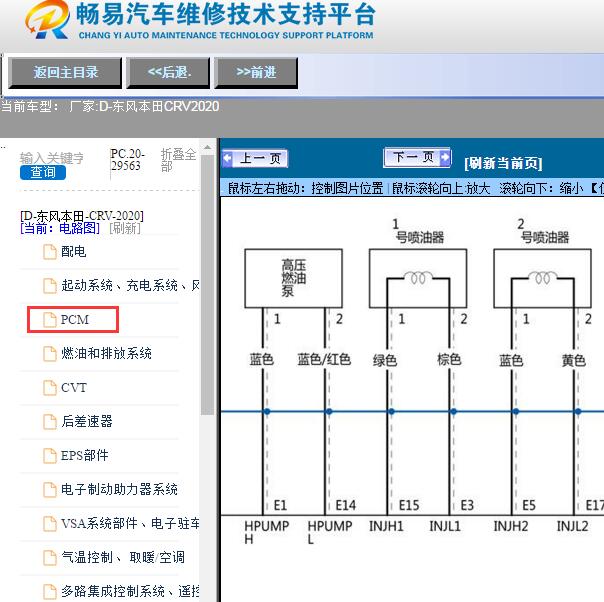Open the 配电 tree item
Screen dimensions: 604x602
pyautogui.click(x=74, y=252)
